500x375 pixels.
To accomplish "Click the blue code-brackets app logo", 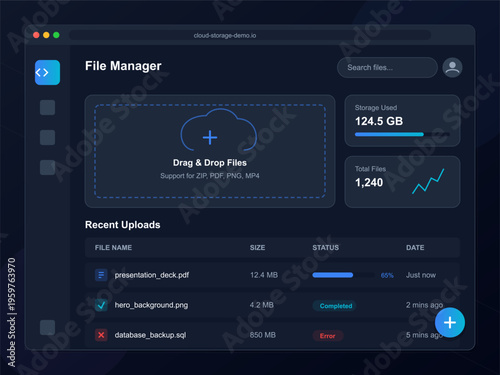I will 47,72.
